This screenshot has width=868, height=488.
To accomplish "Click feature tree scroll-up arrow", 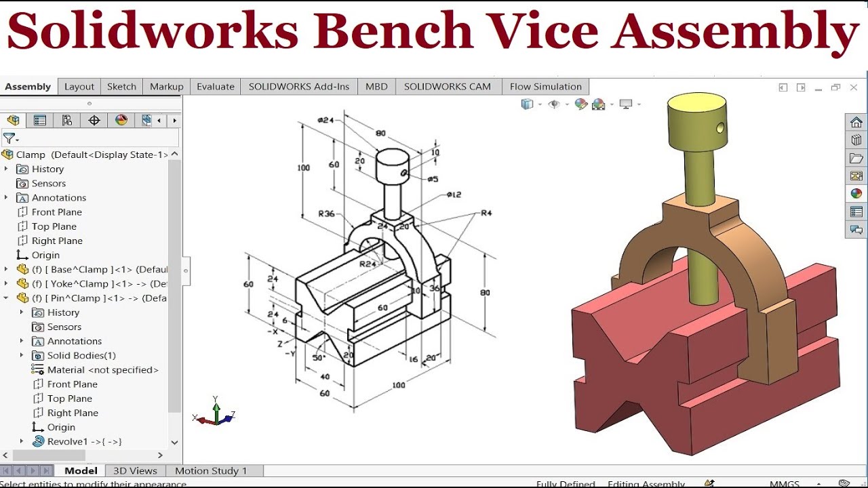I will (x=174, y=154).
